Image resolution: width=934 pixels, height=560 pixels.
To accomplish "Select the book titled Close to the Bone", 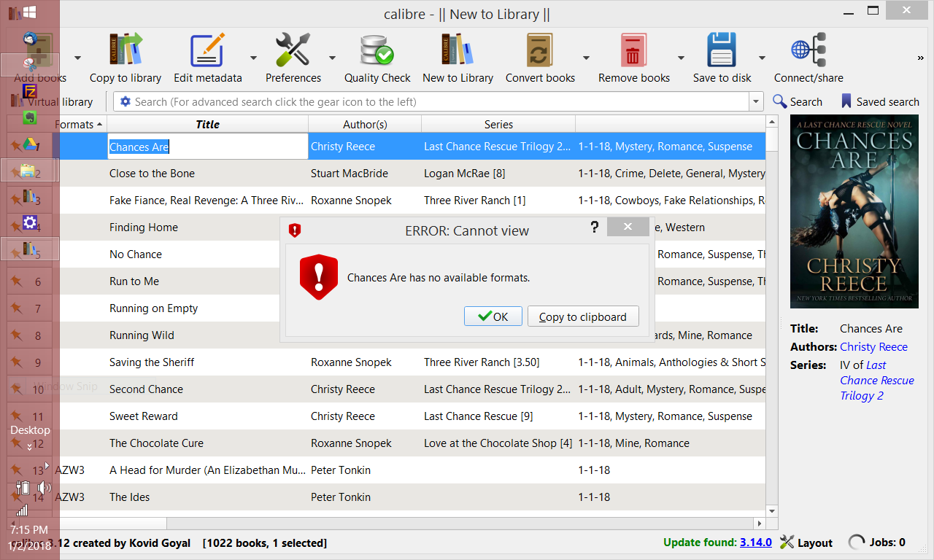I will pyautogui.click(x=153, y=174).
